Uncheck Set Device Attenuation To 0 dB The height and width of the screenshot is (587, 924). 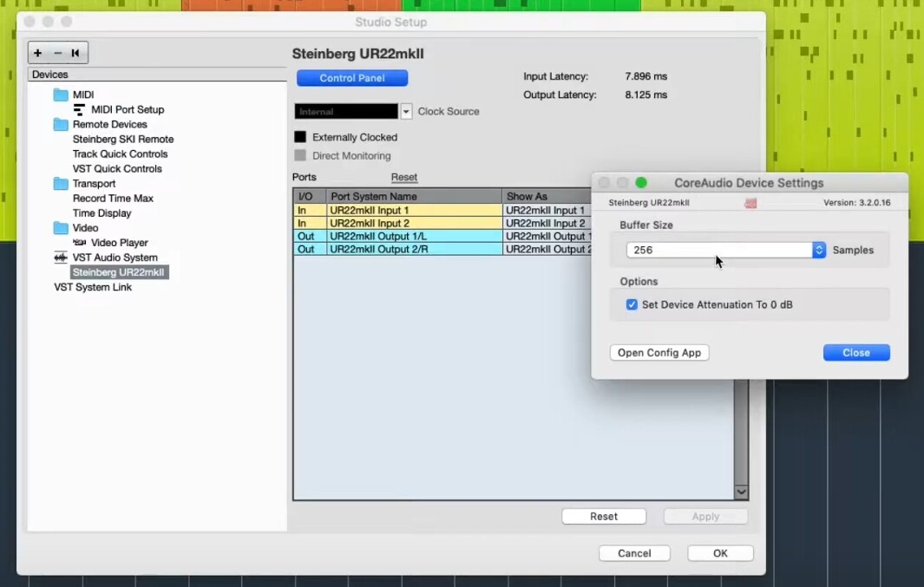[x=632, y=304]
